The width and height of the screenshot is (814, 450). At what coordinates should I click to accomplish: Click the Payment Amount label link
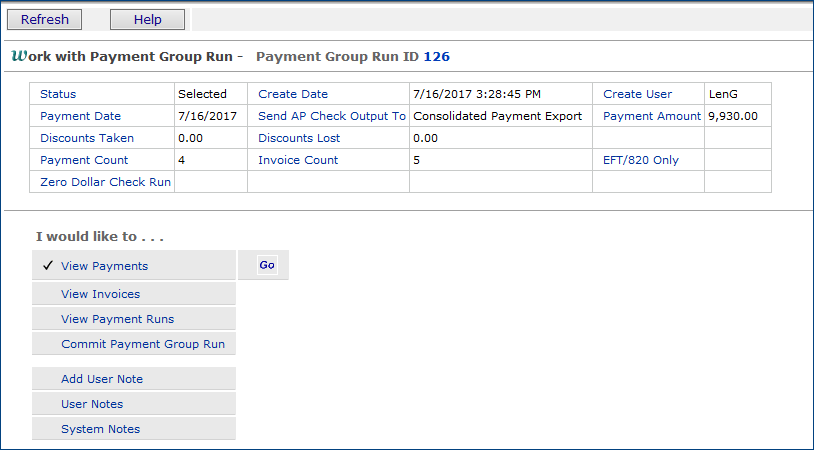click(652, 116)
